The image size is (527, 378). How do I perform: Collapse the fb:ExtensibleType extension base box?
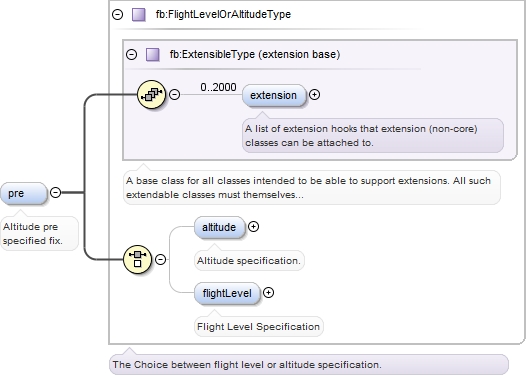pos(131,54)
